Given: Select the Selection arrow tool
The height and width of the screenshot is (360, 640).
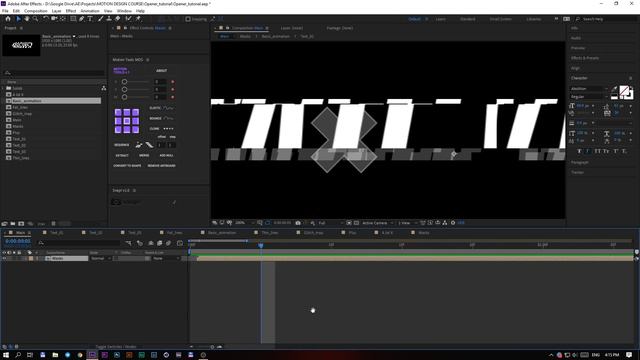Looking at the screenshot, I should (18, 19).
